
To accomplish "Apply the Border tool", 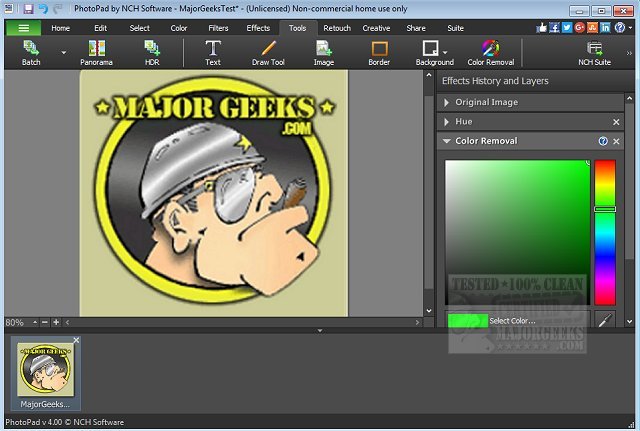I will click(x=379, y=53).
